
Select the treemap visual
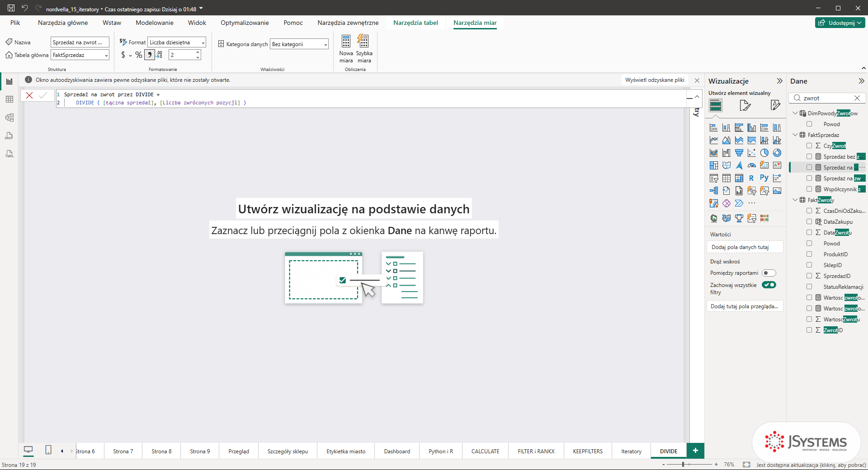(713, 165)
